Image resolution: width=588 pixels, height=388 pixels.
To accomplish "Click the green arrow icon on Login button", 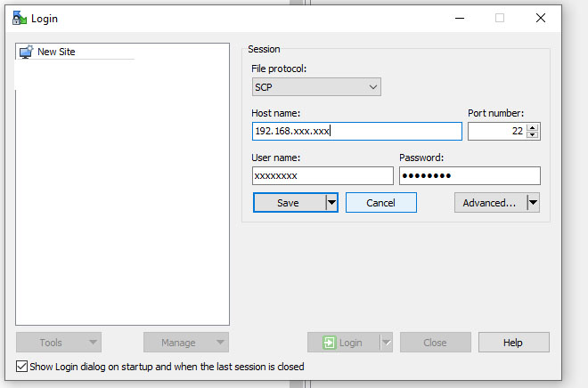I will [330, 343].
